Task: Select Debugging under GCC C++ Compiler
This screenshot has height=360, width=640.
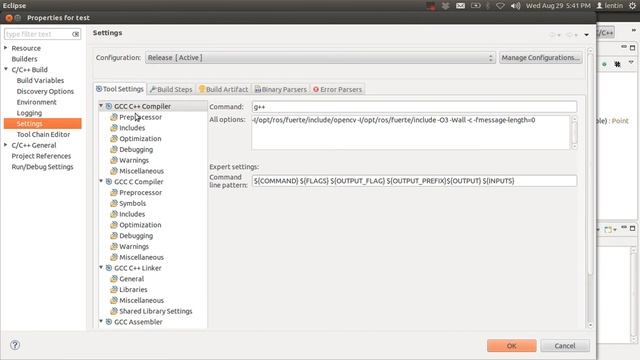Action: (136, 149)
